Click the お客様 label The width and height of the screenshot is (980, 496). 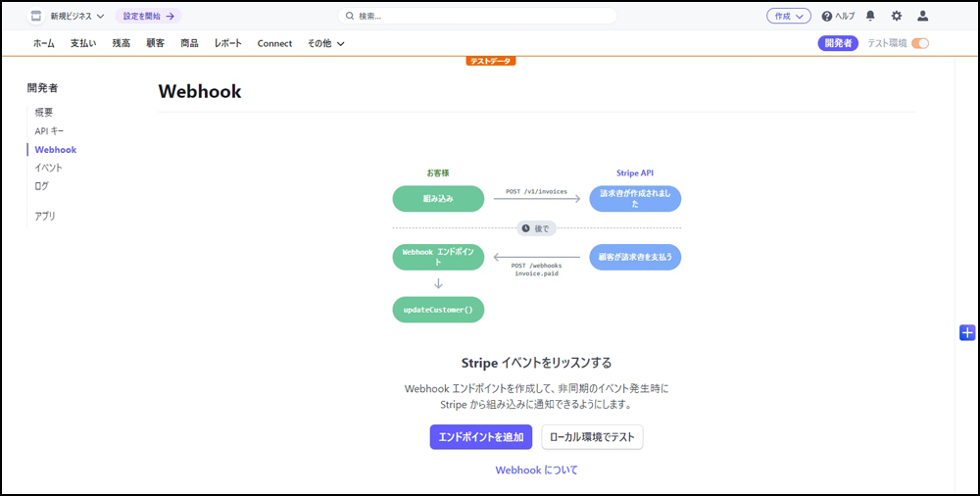[438, 174]
